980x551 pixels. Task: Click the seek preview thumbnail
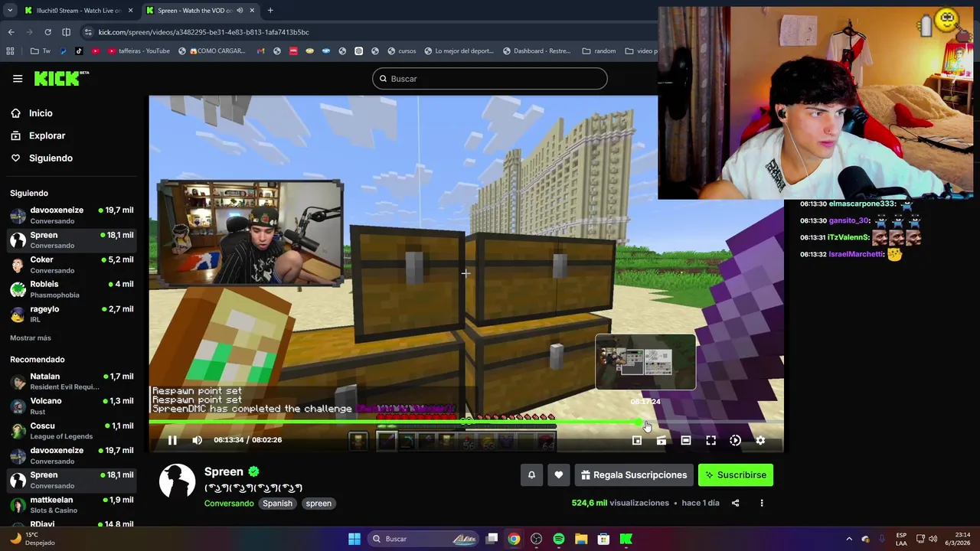tap(645, 362)
